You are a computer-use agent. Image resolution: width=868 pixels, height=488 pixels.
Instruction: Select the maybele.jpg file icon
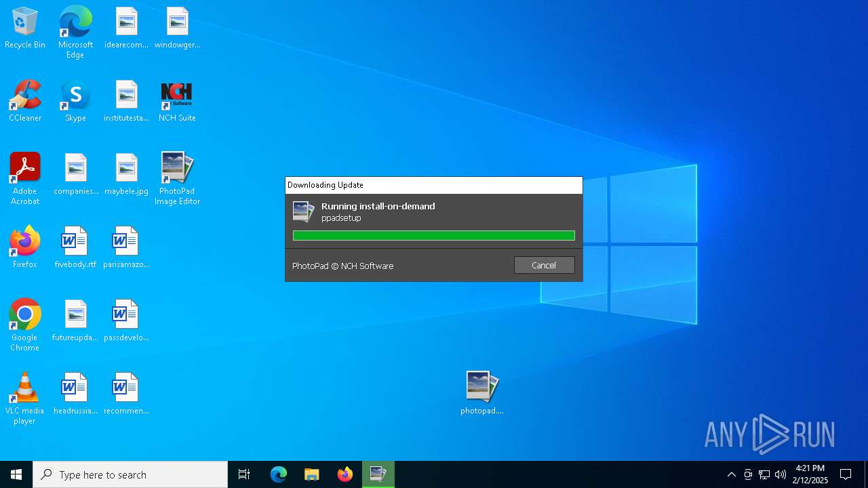pyautogui.click(x=126, y=175)
